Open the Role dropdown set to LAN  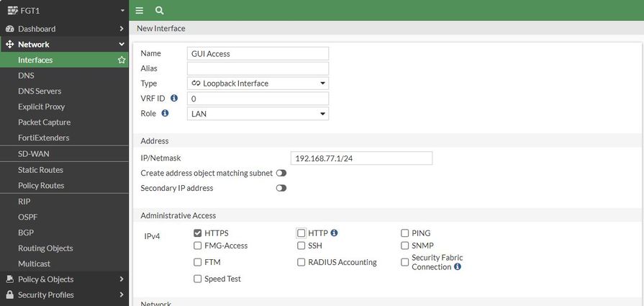click(258, 114)
